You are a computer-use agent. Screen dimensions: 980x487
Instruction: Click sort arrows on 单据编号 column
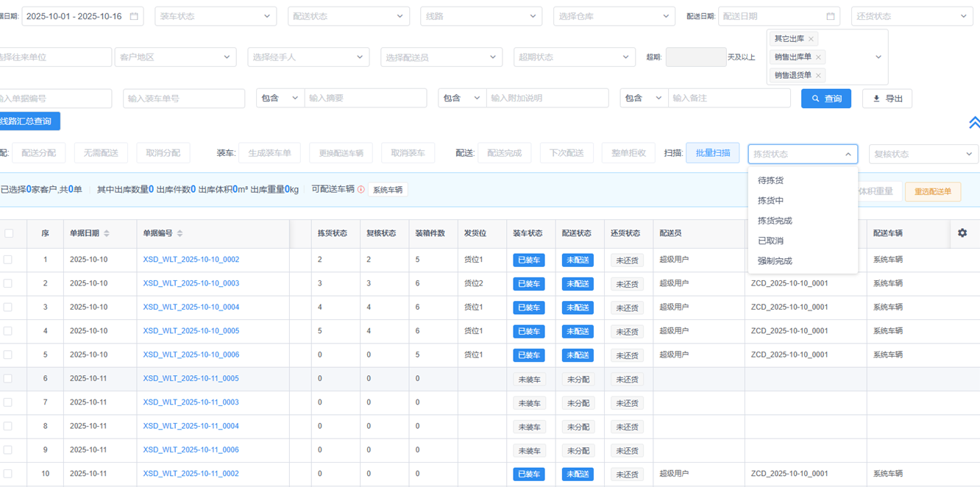click(180, 233)
